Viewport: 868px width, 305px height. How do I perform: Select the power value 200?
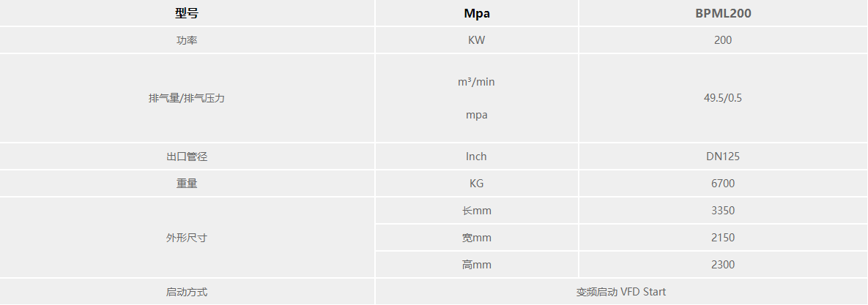(723, 40)
